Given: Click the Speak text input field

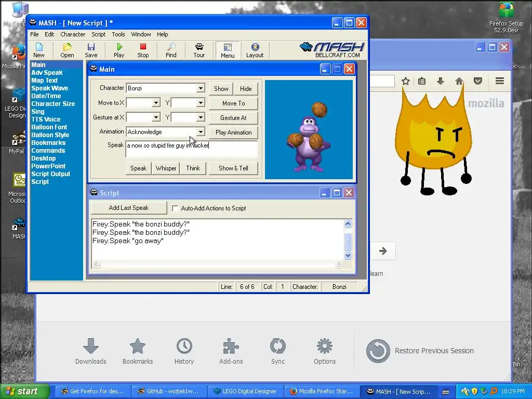Looking at the screenshot, I should 192,149.
